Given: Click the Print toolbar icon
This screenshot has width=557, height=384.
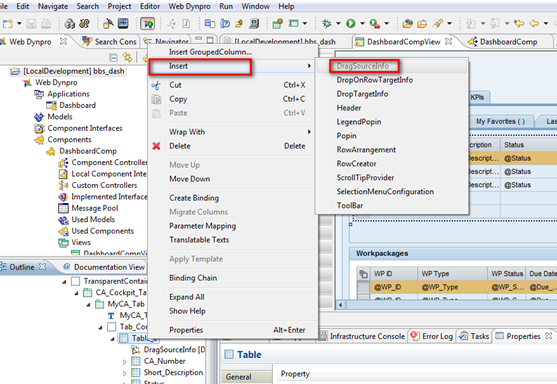Looking at the screenshot, I should (x=45, y=24).
